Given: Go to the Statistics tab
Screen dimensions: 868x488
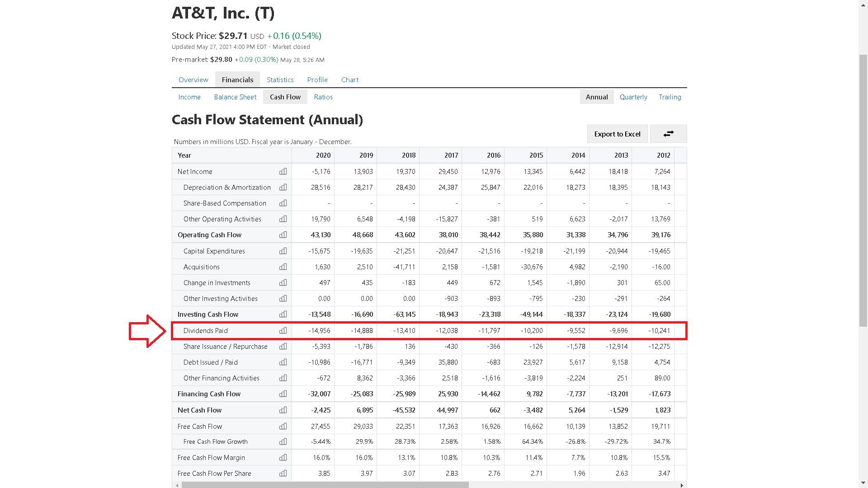Looking at the screenshot, I should (x=280, y=80).
